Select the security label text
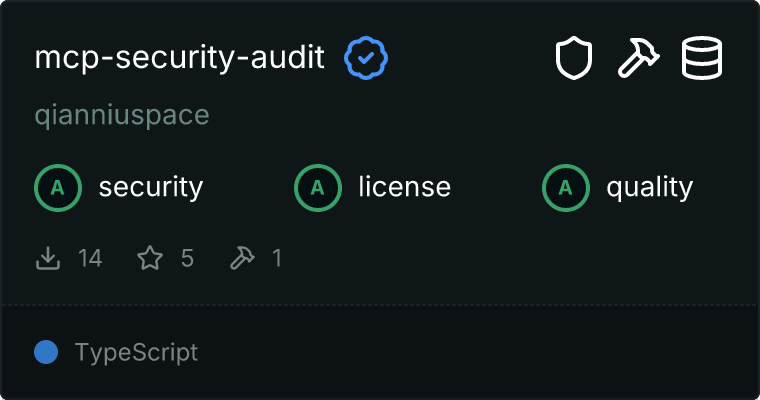This screenshot has width=760, height=400. point(151,187)
